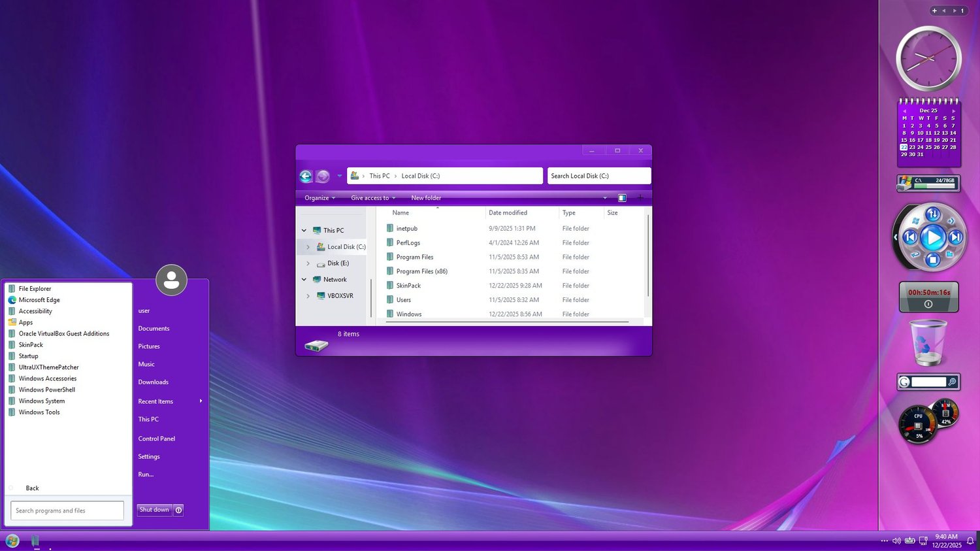Click the Next track button on gadget
Viewport: 980px width, 551px height.
click(955, 237)
